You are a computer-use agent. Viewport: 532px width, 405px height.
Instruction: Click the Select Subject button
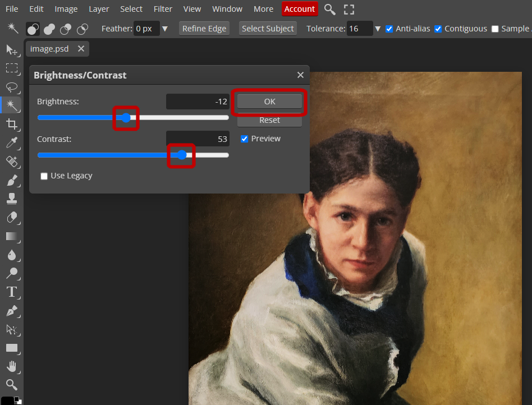(268, 29)
